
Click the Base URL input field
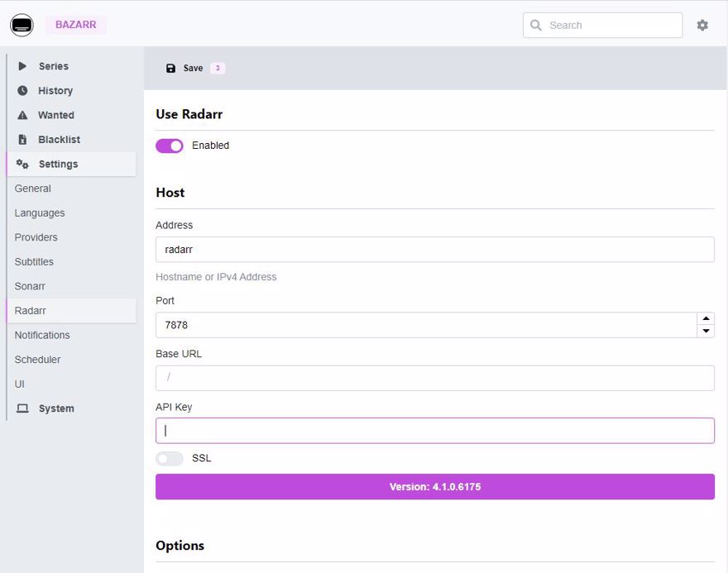(x=435, y=378)
